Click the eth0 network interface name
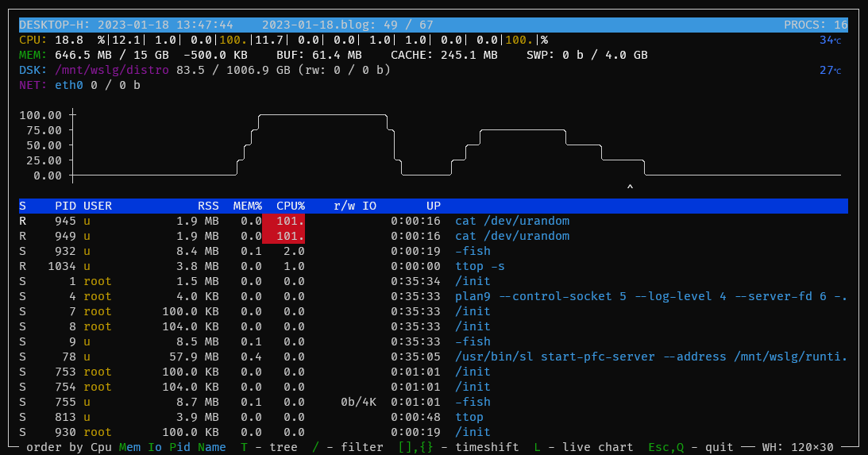The height and width of the screenshot is (455, 868). 69,85
